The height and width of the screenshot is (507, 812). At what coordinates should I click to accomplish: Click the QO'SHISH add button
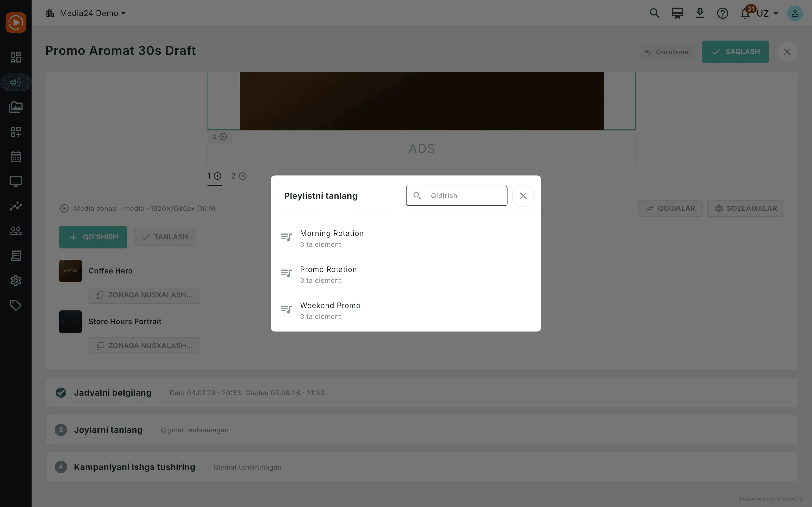(x=93, y=237)
